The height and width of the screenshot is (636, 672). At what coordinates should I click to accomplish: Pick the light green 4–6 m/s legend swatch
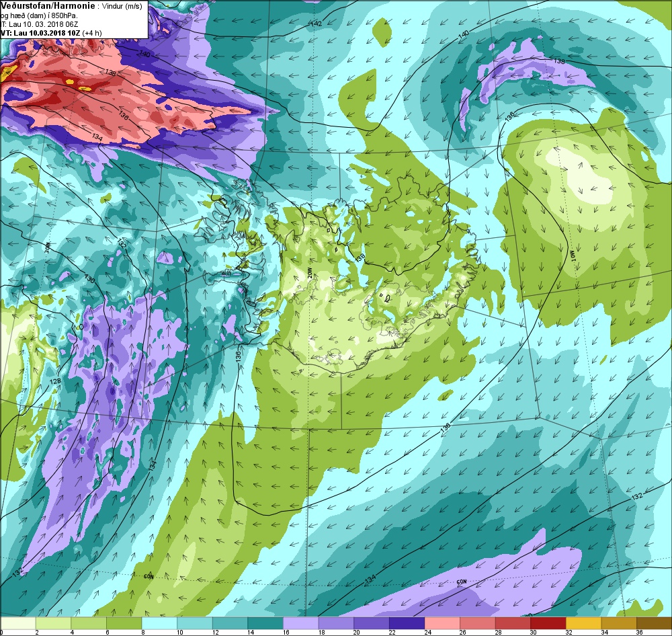[x=89, y=623]
